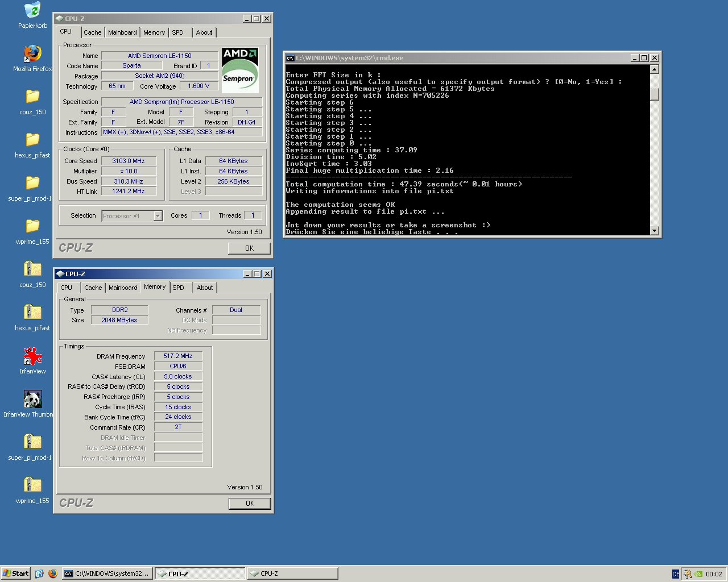Activate the second CPU-Z taskbar button
The height and width of the screenshot is (582, 728).
tap(292, 573)
